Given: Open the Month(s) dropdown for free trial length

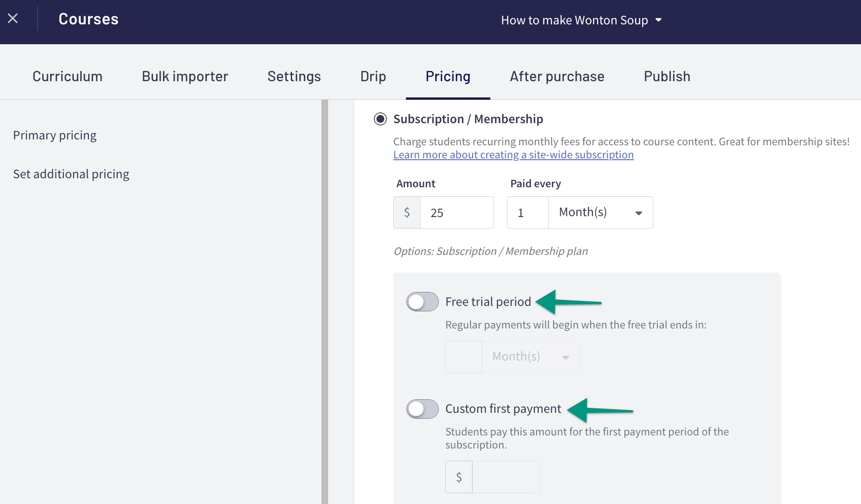Looking at the screenshot, I should [531, 356].
